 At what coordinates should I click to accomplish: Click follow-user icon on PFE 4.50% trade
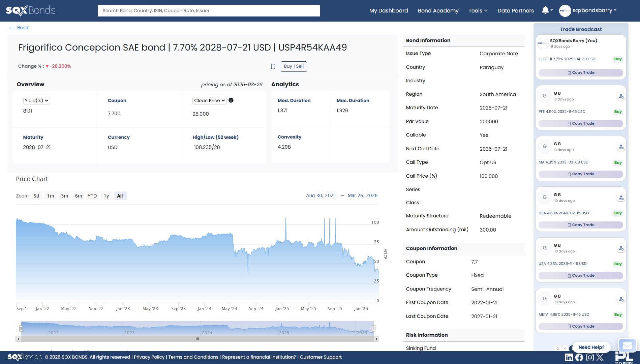tap(621, 96)
